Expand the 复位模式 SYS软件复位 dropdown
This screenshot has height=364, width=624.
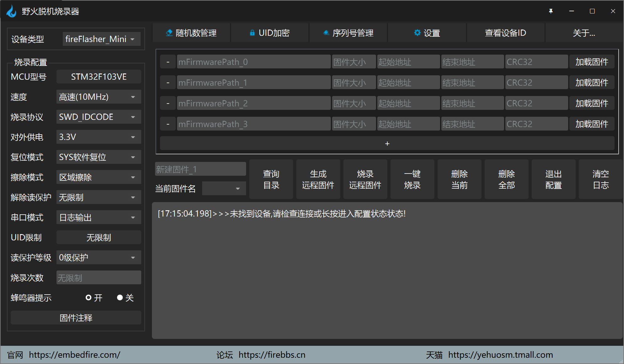pyautogui.click(x=99, y=157)
